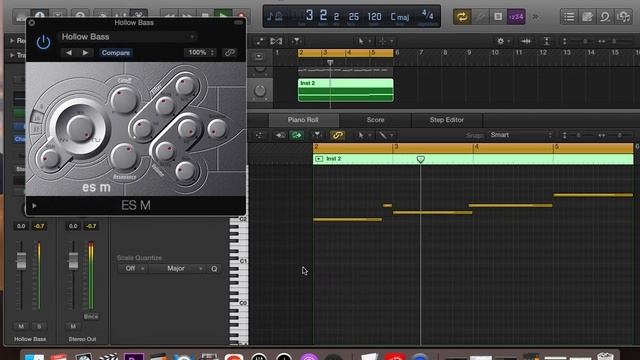Toggle the purple Count-in 1234 button
Image resolution: width=640 pixels, height=360 pixels.
516,17
